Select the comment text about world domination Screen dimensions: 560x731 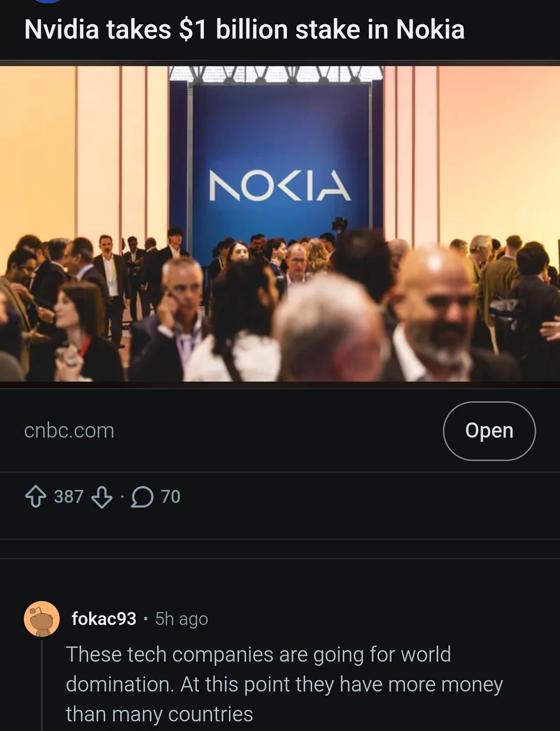click(284, 684)
